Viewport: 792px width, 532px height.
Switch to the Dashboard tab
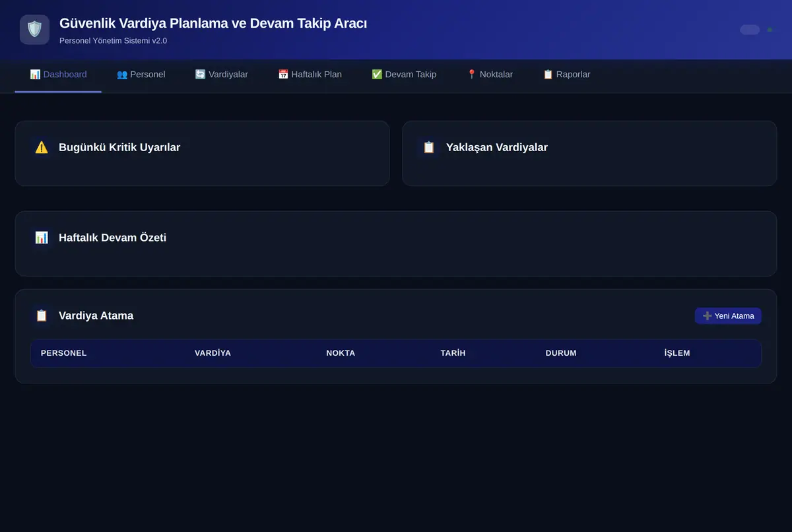click(x=58, y=75)
